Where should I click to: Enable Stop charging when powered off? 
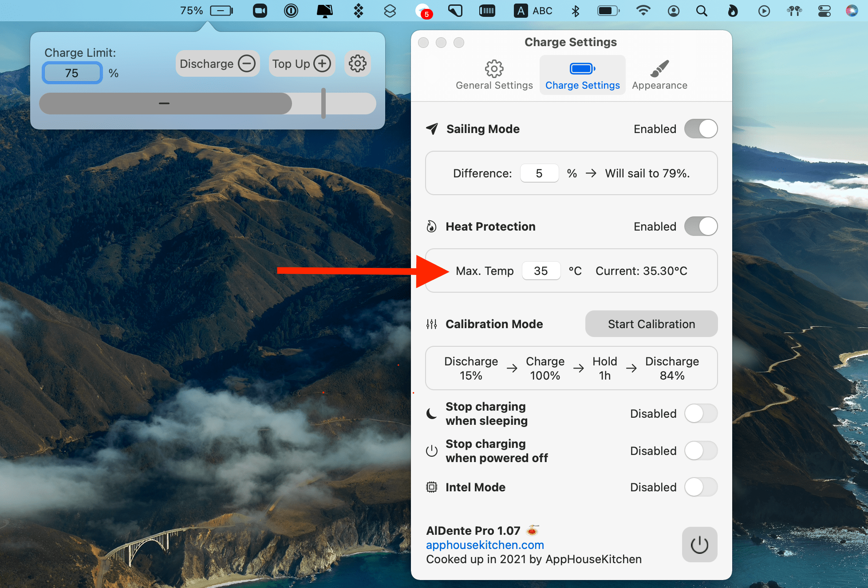coord(701,451)
